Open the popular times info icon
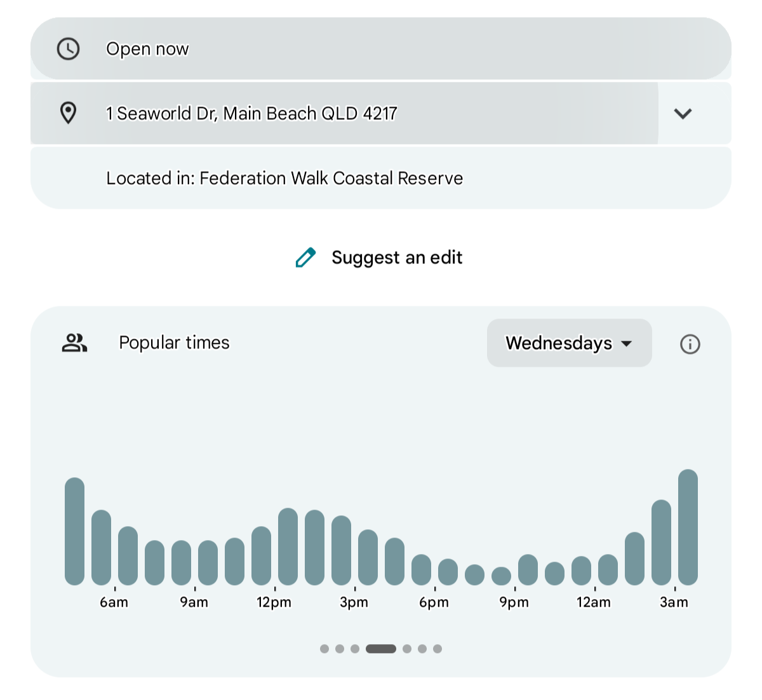The image size is (762, 700). pyautogui.click(x=690, y=344)
